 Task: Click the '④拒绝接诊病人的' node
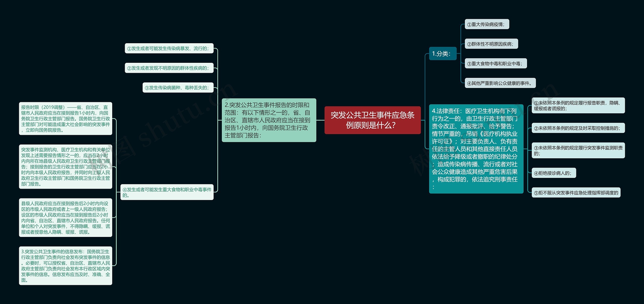pyautogui.click(x=553, y=173)
